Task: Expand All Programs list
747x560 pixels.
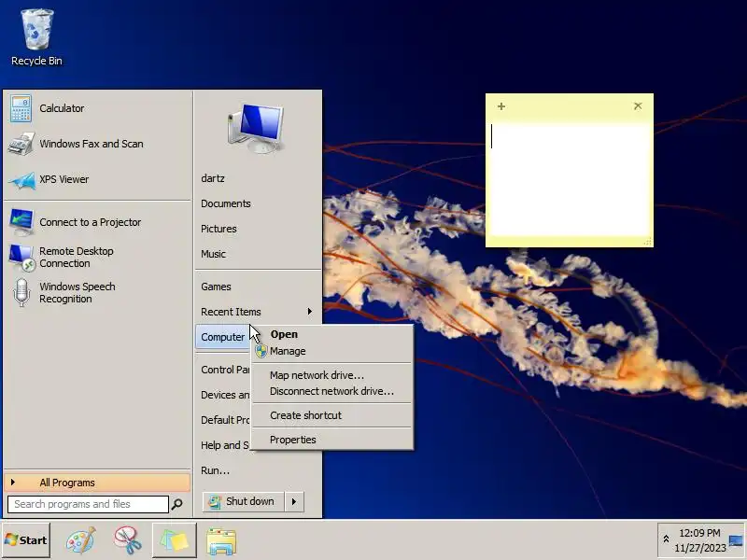Action: tap(98, 483)
